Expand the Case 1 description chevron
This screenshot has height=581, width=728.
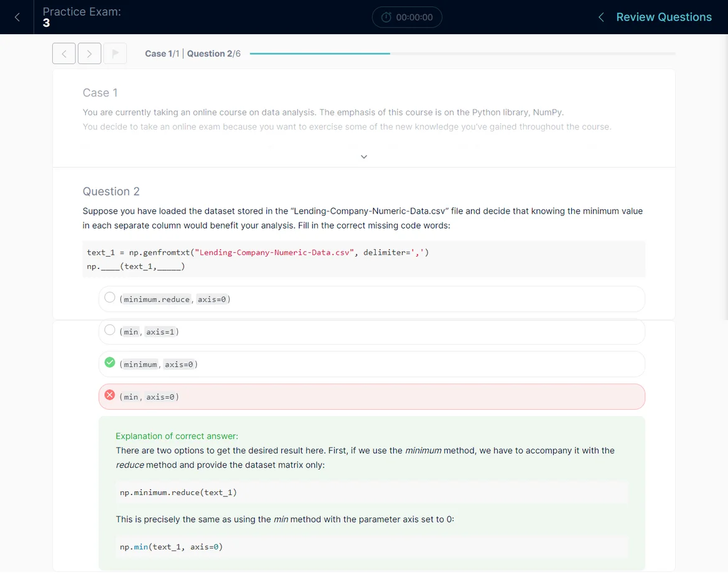(x=364, y=156)
